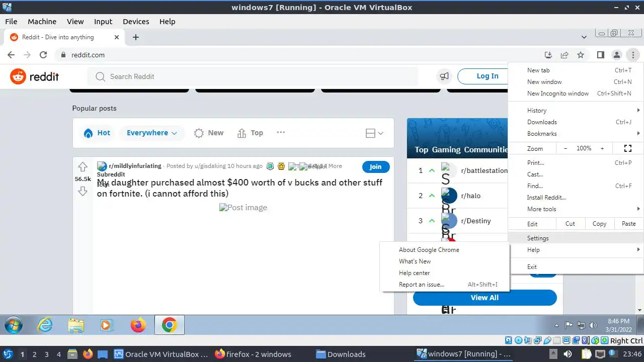Click the Windows volume speaker tray icon
This screenshot has height=362, width=644.
593,325
